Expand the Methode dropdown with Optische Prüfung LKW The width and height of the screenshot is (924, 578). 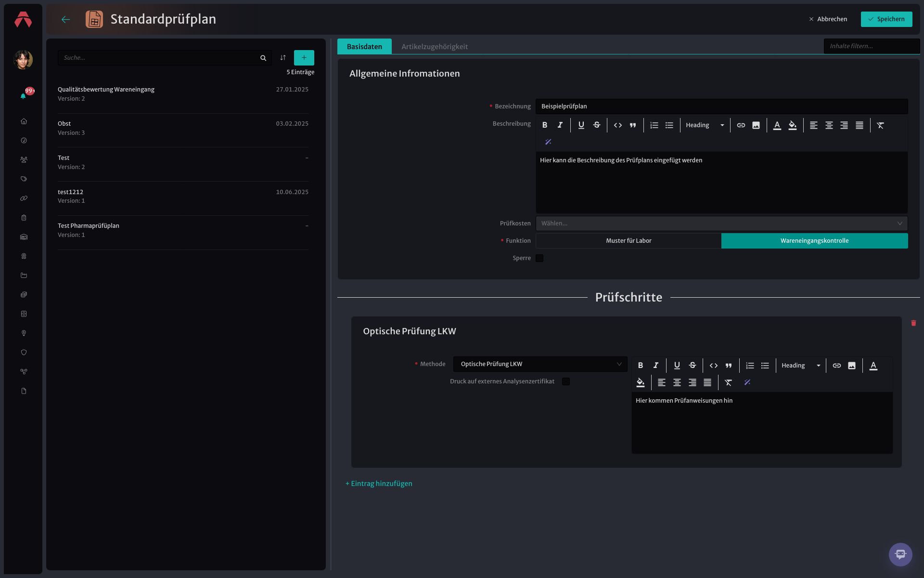540,364
